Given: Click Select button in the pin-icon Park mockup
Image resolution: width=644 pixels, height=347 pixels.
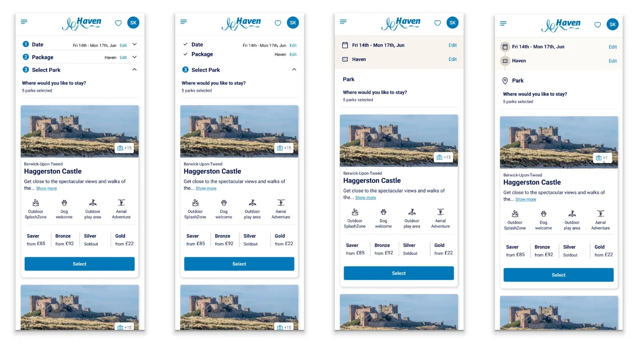Looking at the screenshot, I should 559,275.
